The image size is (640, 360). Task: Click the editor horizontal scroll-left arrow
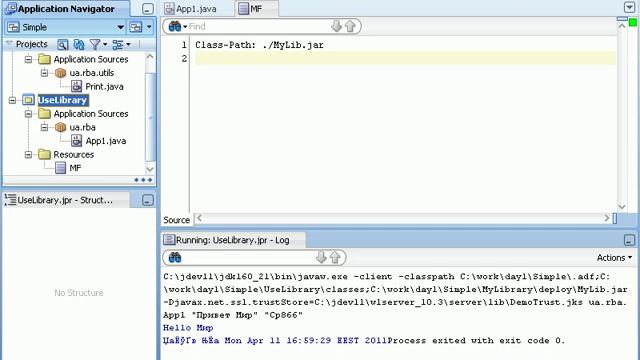[199, 218]
